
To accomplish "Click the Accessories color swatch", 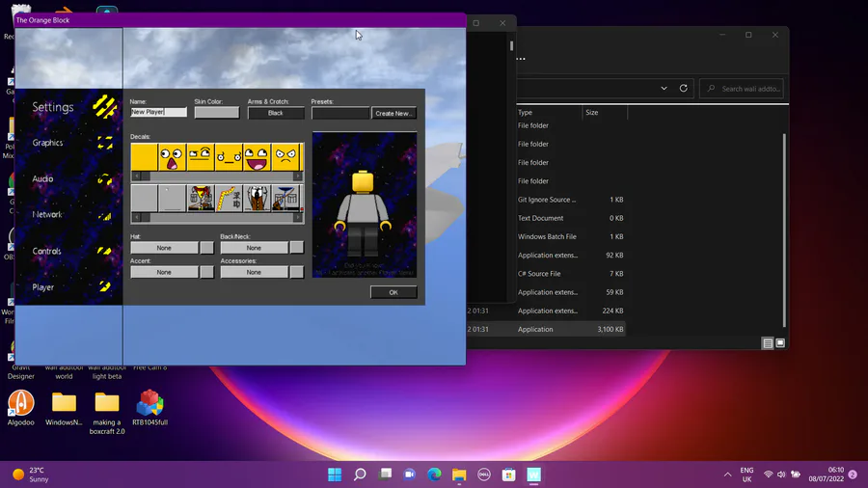I will coord(297,272).
